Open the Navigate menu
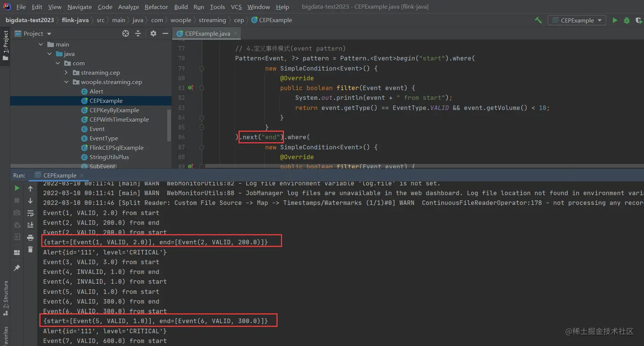644x346 pixels. click(x=80, y=7)
